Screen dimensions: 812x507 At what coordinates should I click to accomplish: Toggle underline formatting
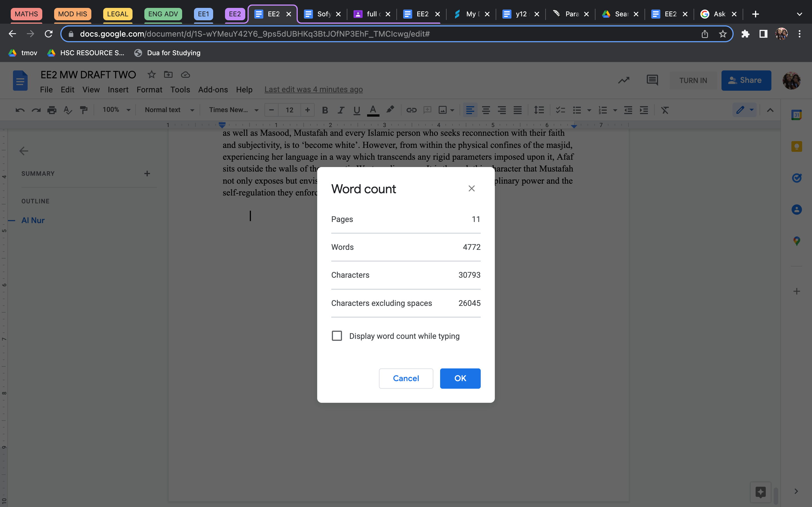click(357, 110)
